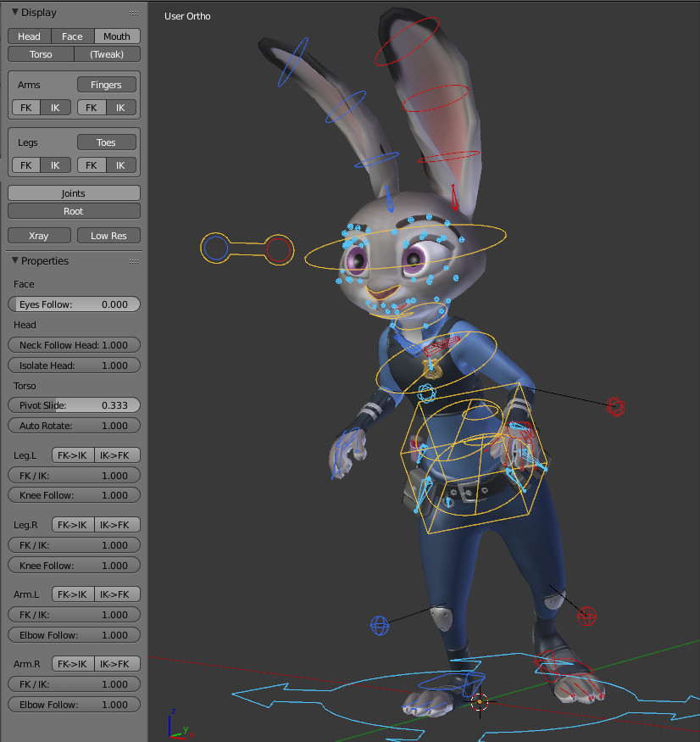Snap Arm.R with IK->FK button
This screenshot has width=700, height=742.
coord(115,664)
